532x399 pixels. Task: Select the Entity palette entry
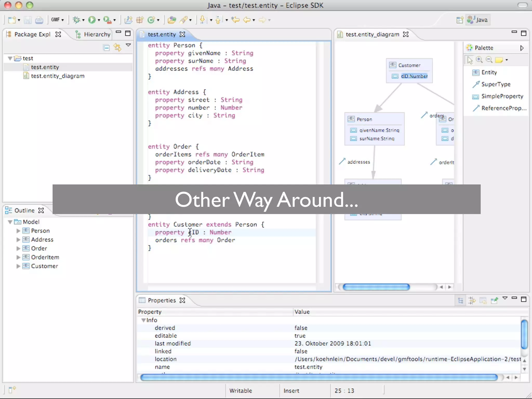pos(489,72)
